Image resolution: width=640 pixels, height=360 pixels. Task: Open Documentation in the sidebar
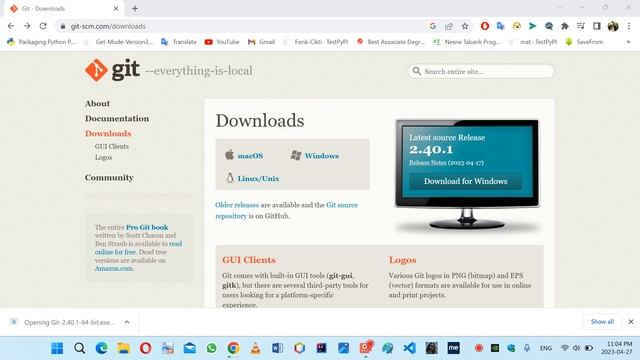click(x=117, y=118)
